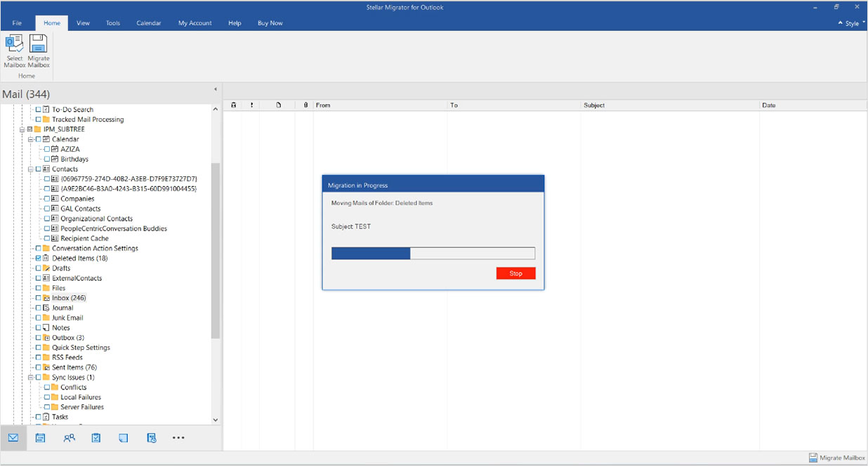
Task: Open the Calendar view in bottom navigation
Action: tap(41, 438)
